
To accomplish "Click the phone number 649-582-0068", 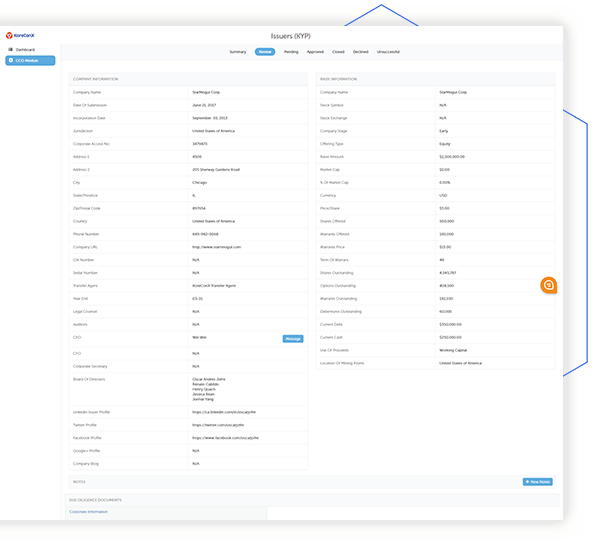I will [x=205, y=234].
